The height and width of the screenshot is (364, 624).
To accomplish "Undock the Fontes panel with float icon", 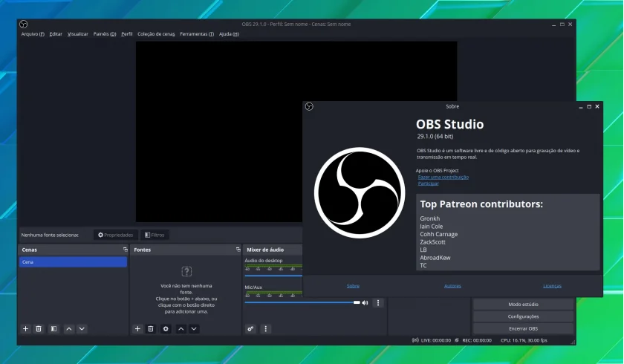I will point(238,250).
